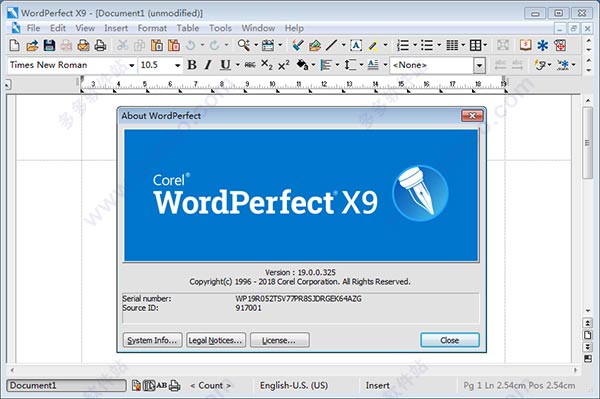This screenshot has height=399, width=600.
Task: Click Insert mode indicator in status bar
Action: [x=377, y=386]
